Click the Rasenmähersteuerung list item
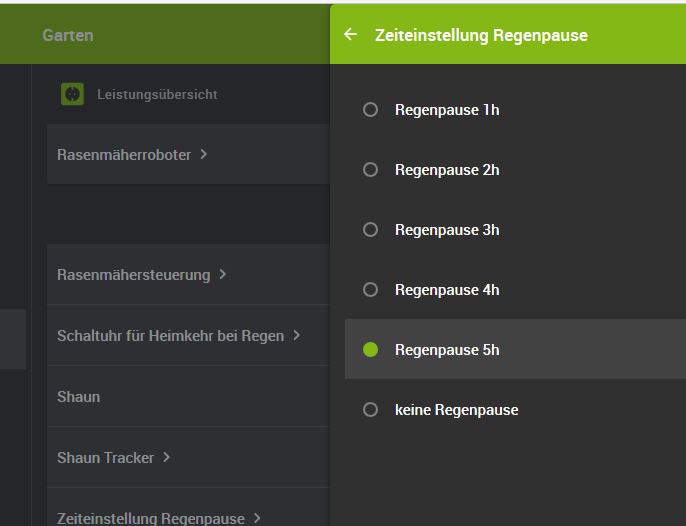 133,275
